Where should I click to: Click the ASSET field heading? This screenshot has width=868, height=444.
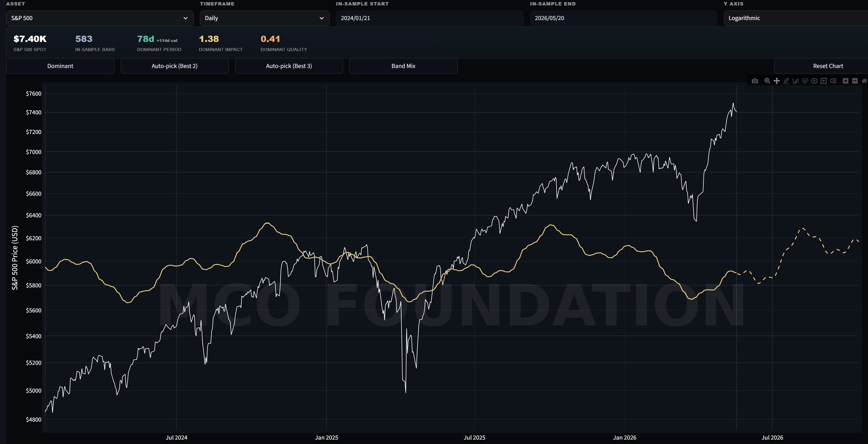click(15, 4)
